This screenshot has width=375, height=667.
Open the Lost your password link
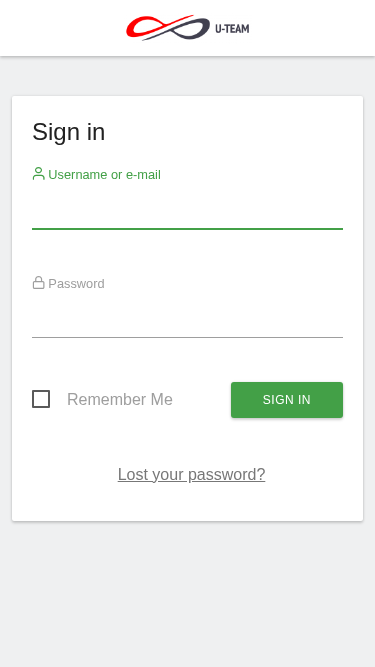(191, 474)
